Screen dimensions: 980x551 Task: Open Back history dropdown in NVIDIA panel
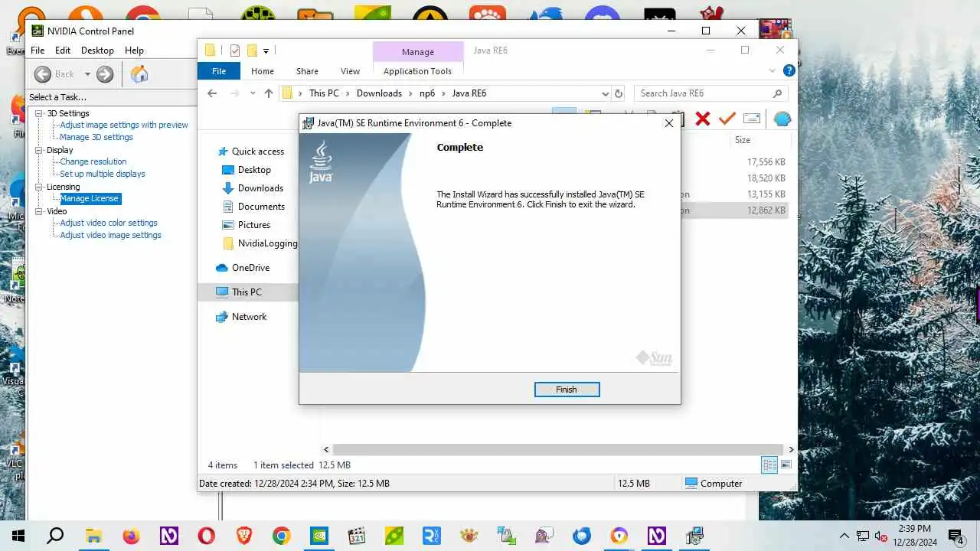tap(87, 74)
